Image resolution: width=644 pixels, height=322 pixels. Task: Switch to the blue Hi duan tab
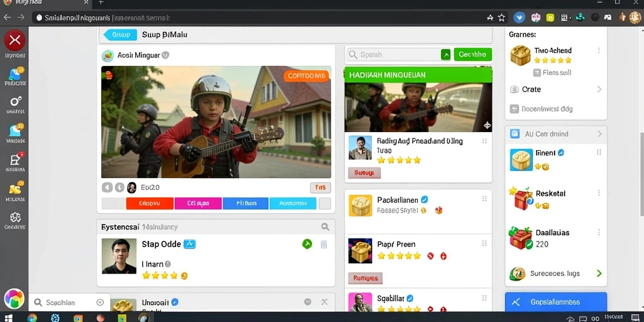pos(246,203)
